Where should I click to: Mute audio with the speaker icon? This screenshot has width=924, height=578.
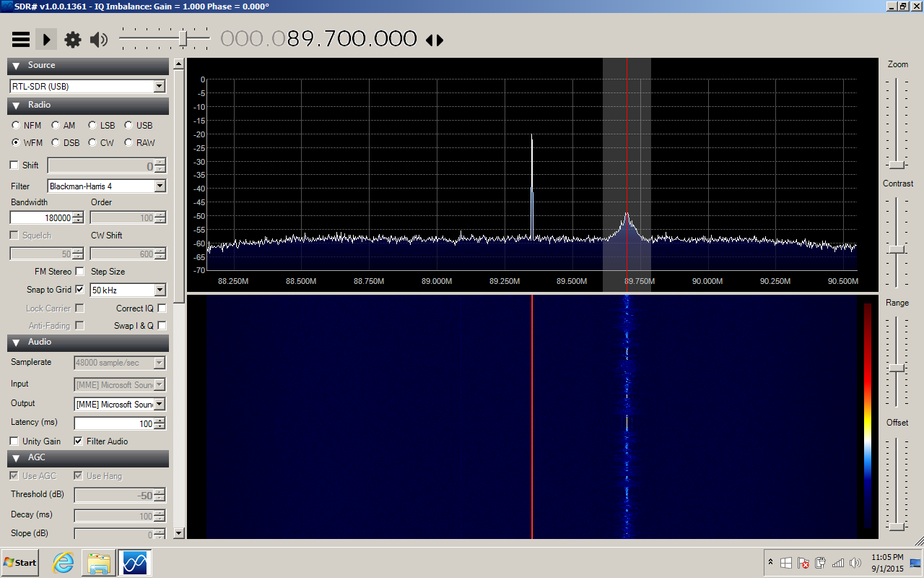pyautogui.click(x=99, y=40)
